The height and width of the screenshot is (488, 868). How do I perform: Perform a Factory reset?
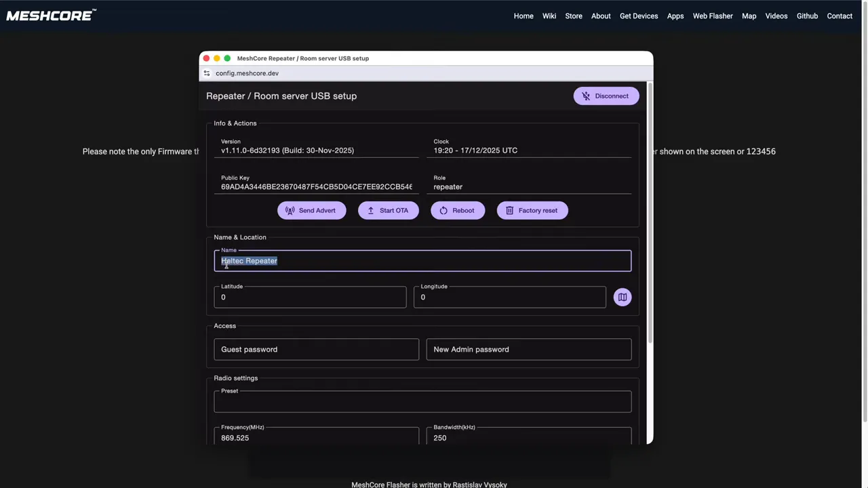(x=532, y=210)
